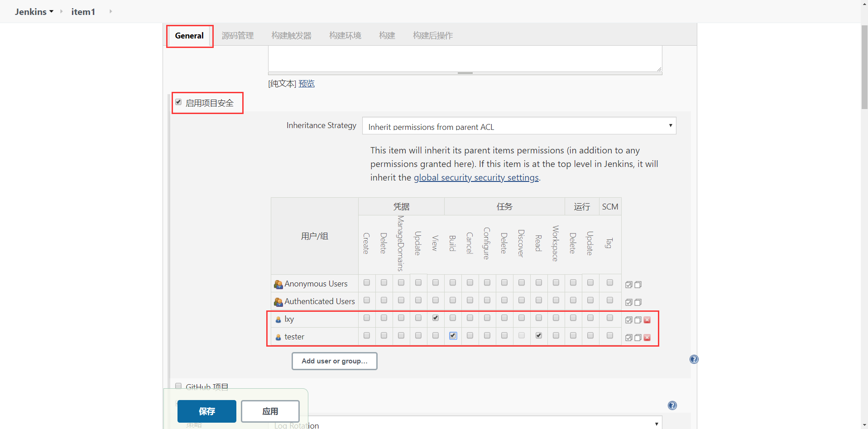Open help icon beside Add user or group

[694, 359]
